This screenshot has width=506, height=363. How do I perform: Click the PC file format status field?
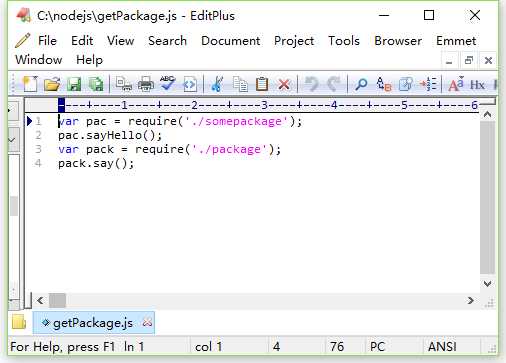pos(377,347)
